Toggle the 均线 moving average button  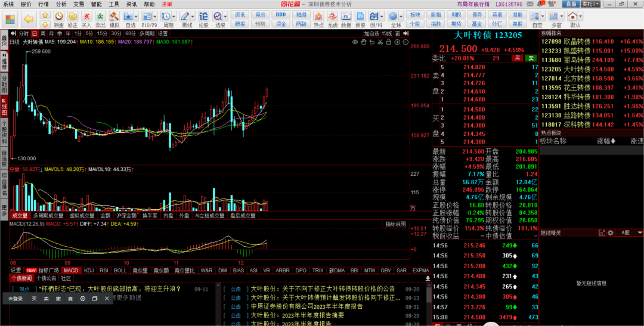[386, 33]
